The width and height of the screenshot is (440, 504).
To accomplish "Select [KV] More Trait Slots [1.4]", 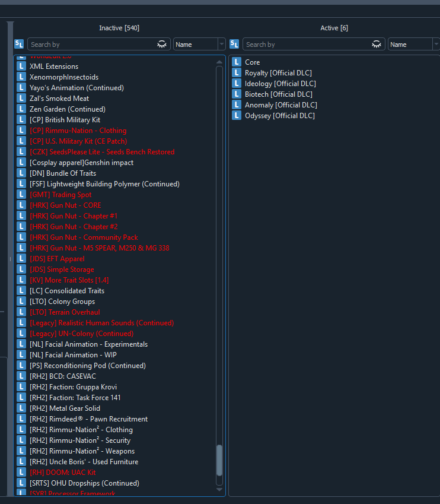I will pyautogui.click(x=69, y=280).
